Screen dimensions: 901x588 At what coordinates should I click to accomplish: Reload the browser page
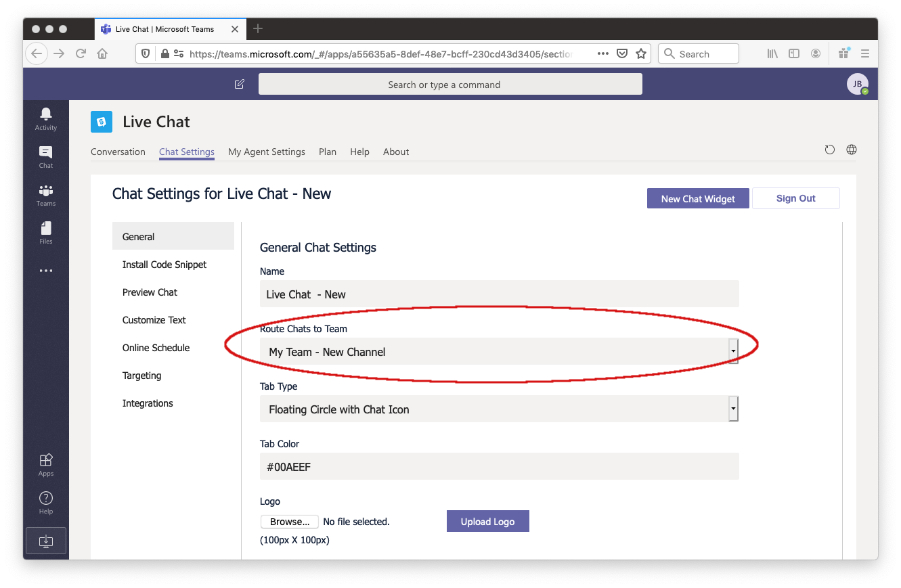pos(81,53)
